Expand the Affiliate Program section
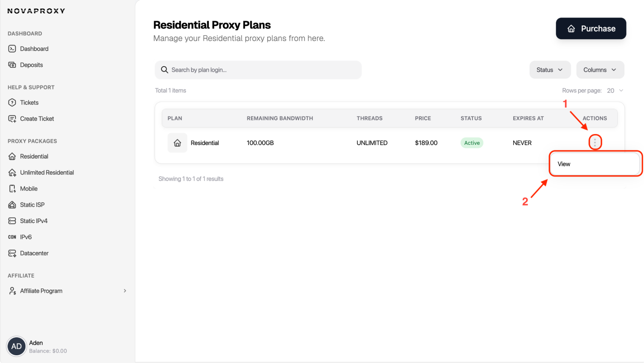The image size is (644, 363). point(41,290)
